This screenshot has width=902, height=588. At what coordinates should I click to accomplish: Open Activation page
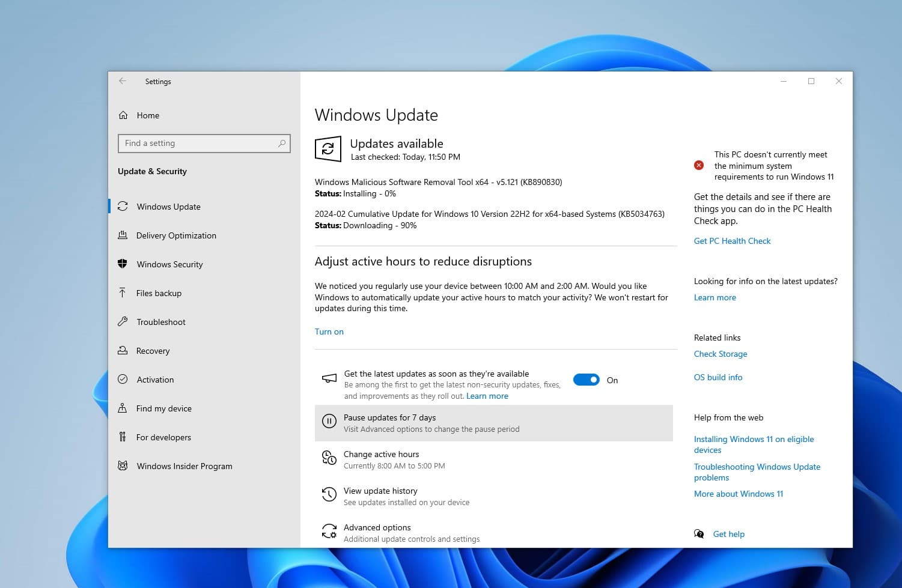pos(204,379)
